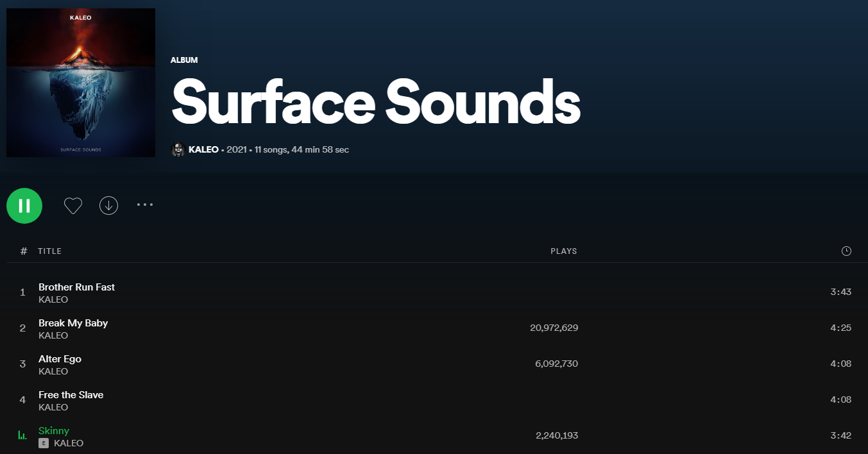Click the "2021" release year
868x454 pixels.
tap(237, 149)
